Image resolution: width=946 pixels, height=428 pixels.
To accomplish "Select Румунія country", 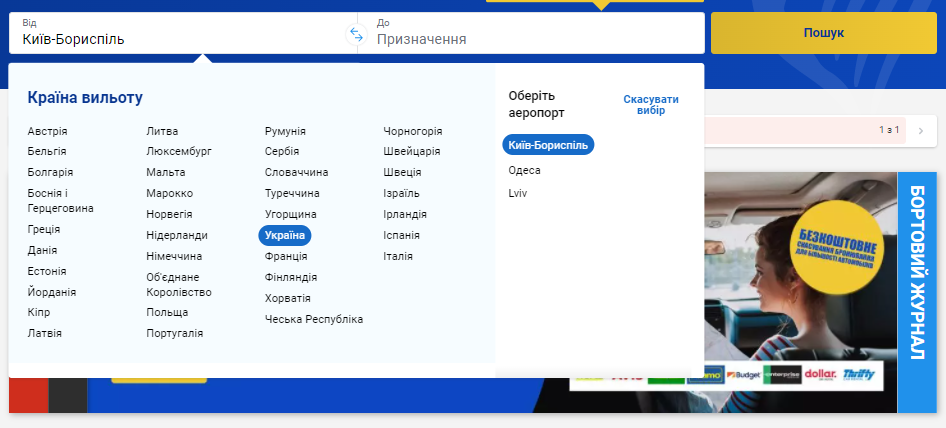I will point(285,131).
